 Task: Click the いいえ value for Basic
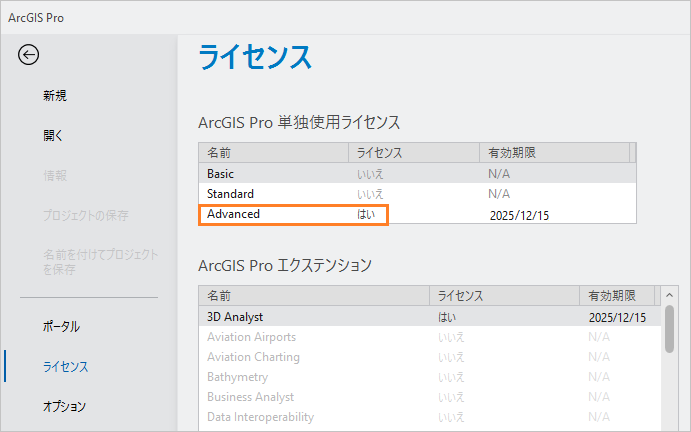[x=370, y=174]
